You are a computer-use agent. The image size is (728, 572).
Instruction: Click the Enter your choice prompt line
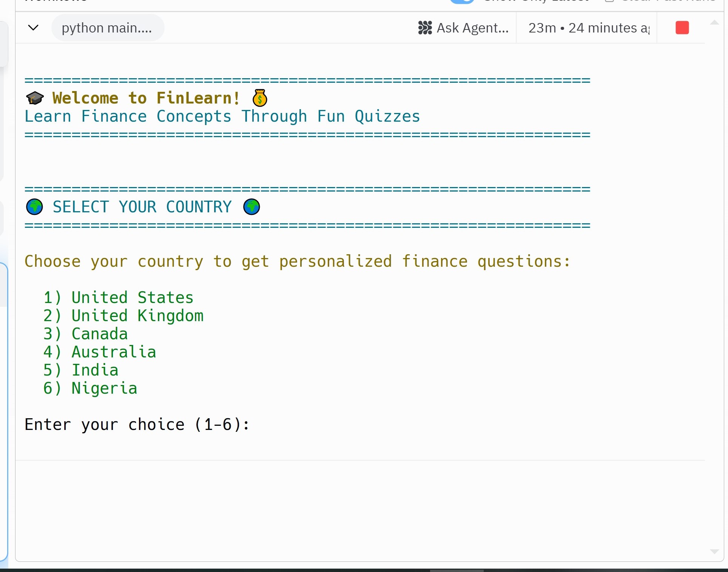pyautogui.click(x=137, y=425)
